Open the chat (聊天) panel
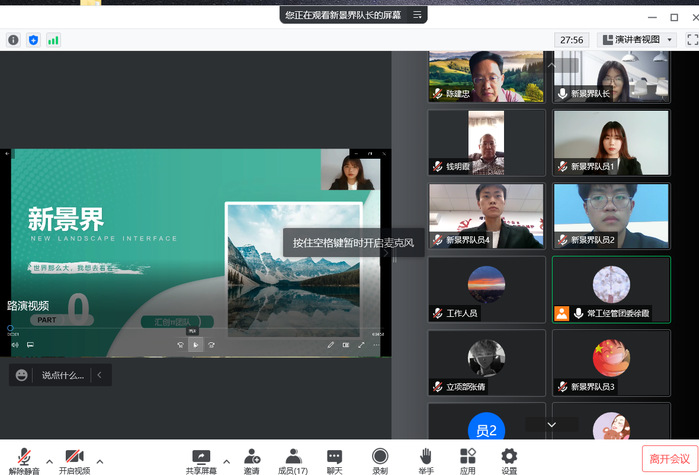Viewport: 699px width, 475px height. click(x=334, y=456)
